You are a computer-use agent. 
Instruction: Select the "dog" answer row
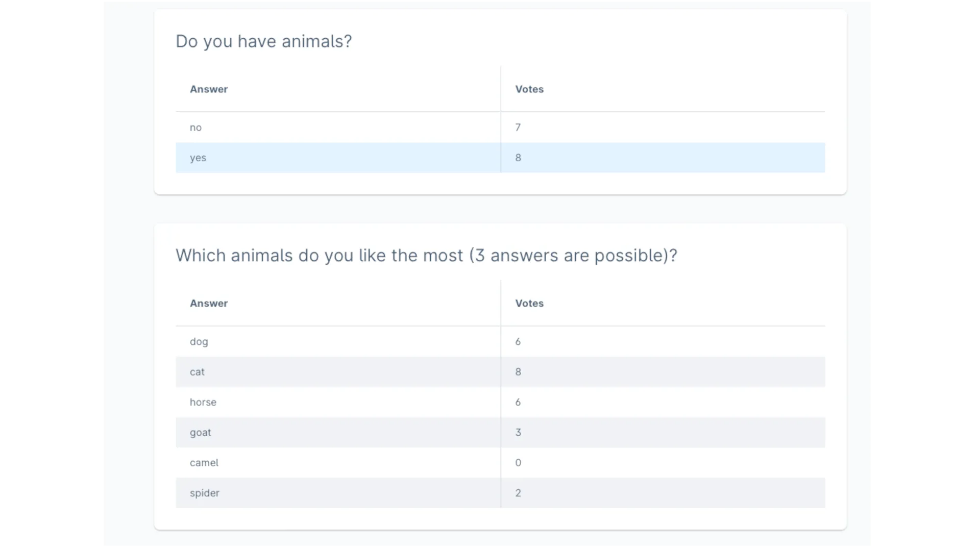pyautogui.click(x=337, y=342)
